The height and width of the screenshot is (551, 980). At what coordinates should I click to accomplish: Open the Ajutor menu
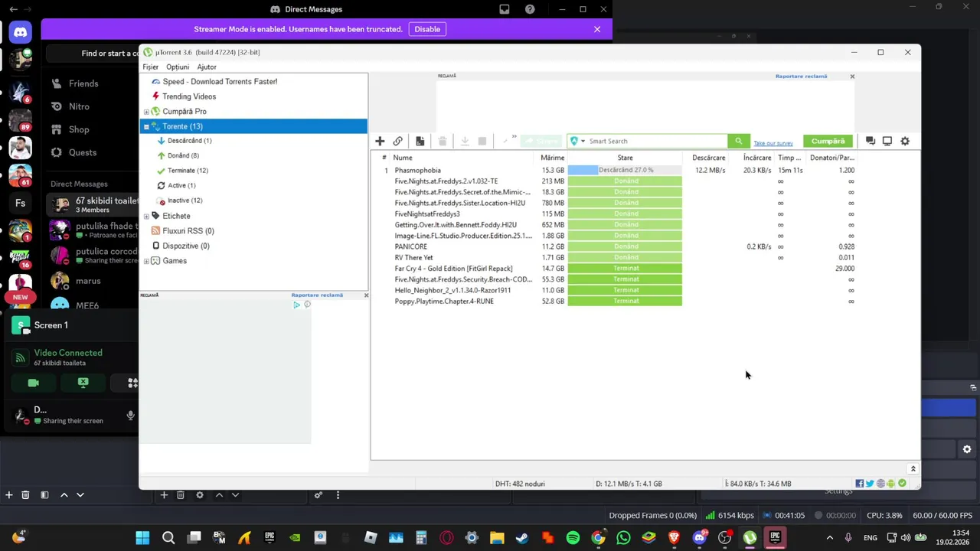(x=207, y=67)
